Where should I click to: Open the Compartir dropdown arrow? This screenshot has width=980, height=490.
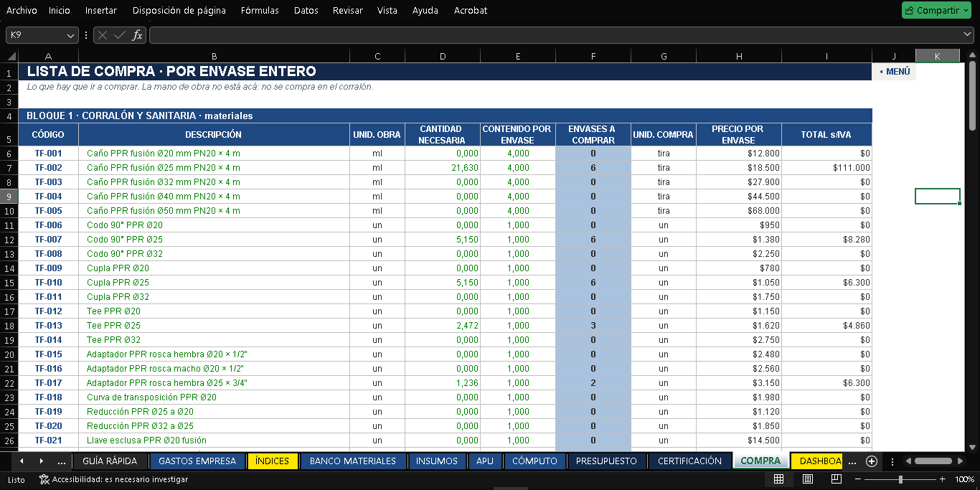click(x=966, y=10)
